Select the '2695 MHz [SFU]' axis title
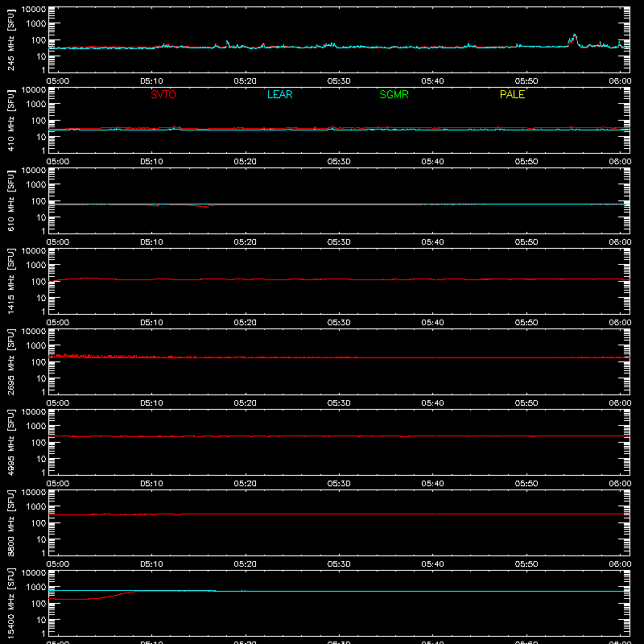The height and width of the screenshot is (644, 644). pos(10,361)
